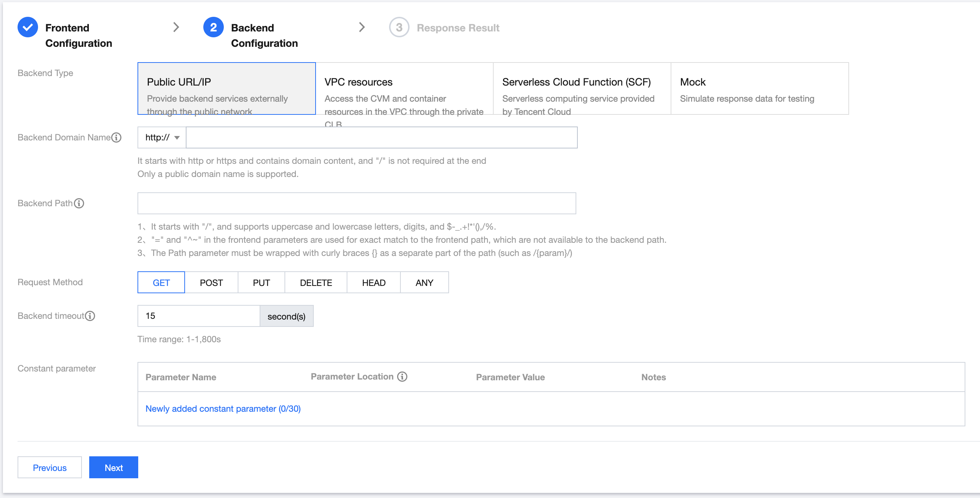Click the Next button
The height and width of the screenshot is (498, 980).
pos(113,467)
